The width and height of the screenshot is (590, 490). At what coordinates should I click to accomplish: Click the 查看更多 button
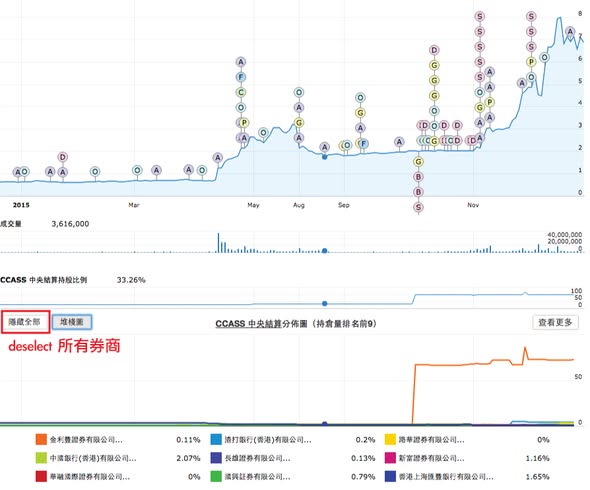[x=555, y=322]
